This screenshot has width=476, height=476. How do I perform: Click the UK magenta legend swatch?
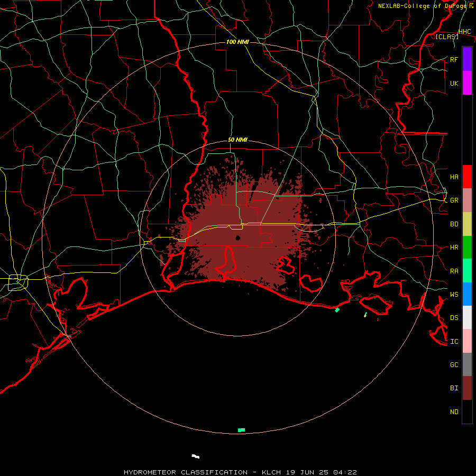(x=467, y=83)
